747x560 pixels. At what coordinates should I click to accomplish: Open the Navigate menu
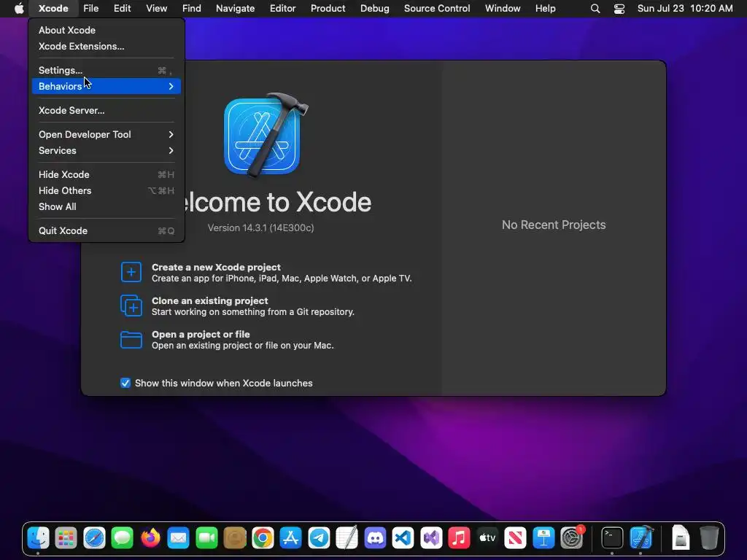[236, 9]
